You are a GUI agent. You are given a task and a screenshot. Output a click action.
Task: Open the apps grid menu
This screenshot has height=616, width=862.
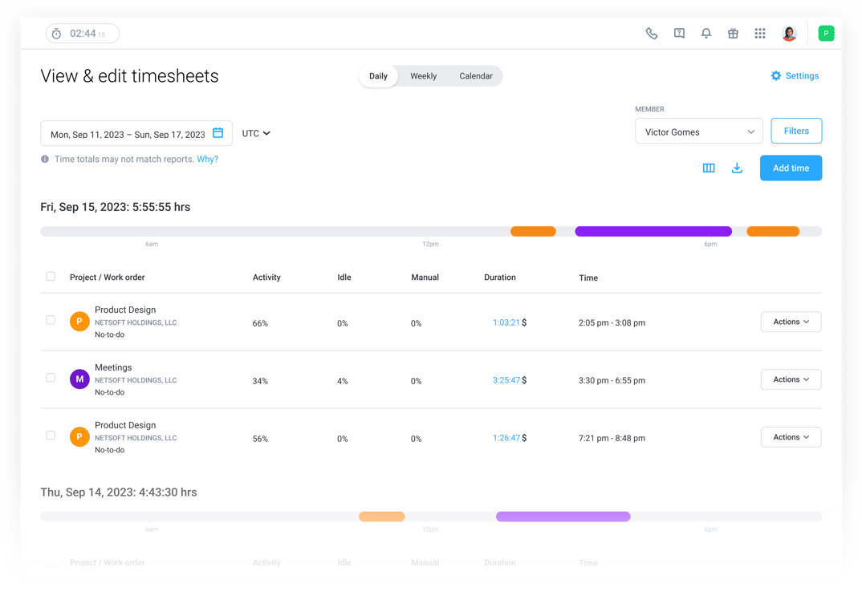click(x=760, y=34)
